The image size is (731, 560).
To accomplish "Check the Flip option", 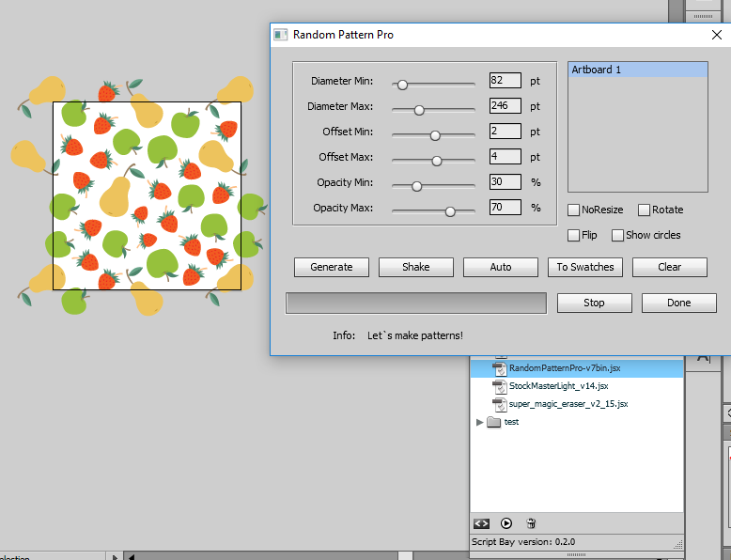I will (574, 235).
